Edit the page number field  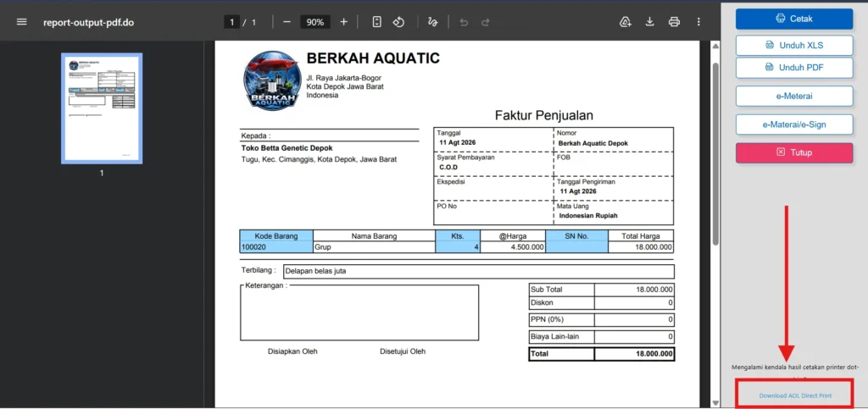(231, 22)
